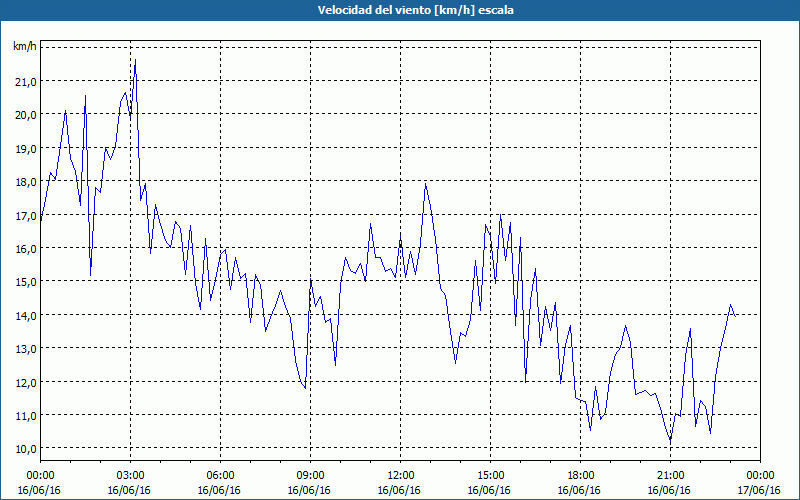Click the chart title 'Velocidad del viento [km/h] escala'
Viewport: 800px width, 500px height.
pos(415,10)
